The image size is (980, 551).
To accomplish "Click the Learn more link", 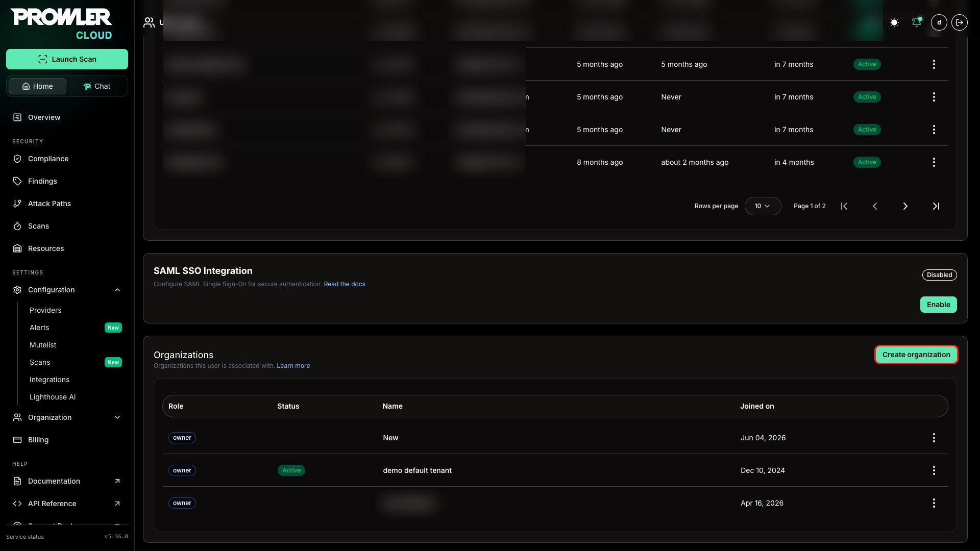I will (293, 366).
